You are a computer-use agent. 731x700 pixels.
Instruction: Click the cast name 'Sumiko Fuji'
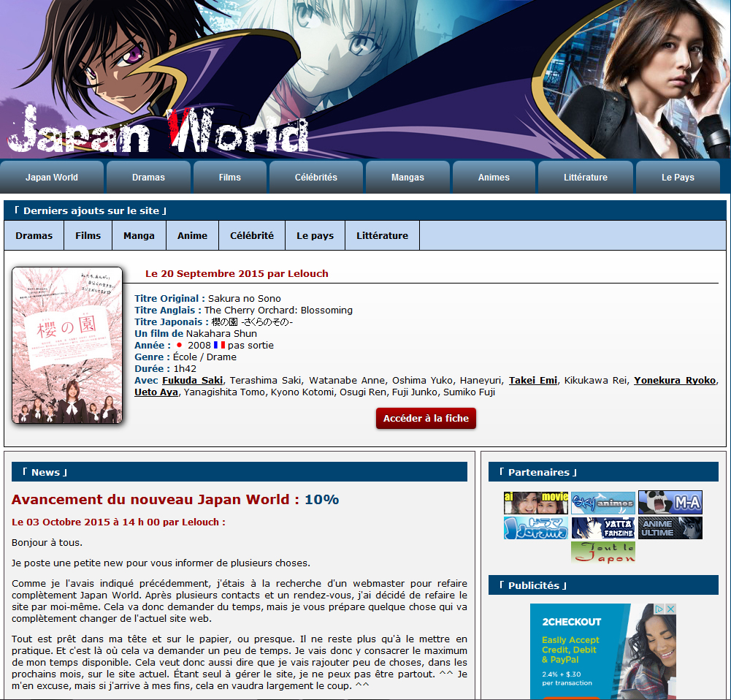click(469, 392)
